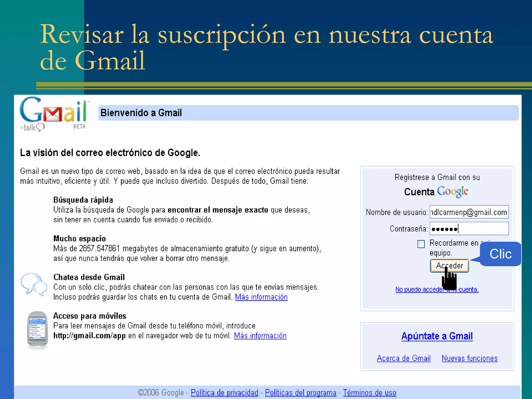Click the Regístrese a Gmail con su text
This screenshot has height=399, width=532.
click(437, 177)
